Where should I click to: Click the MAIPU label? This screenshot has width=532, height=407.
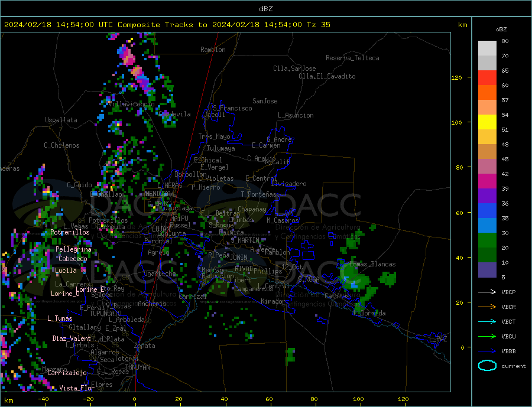tap(179, 219)
